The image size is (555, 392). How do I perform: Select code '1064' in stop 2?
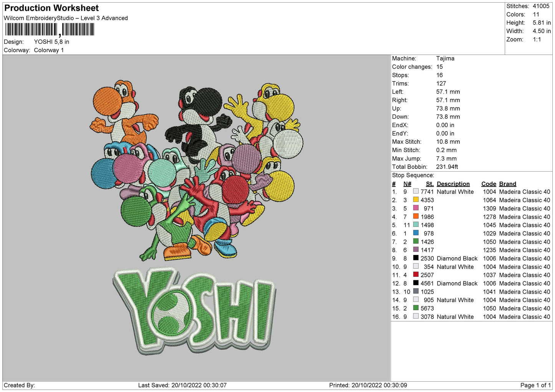click(489, 200)
